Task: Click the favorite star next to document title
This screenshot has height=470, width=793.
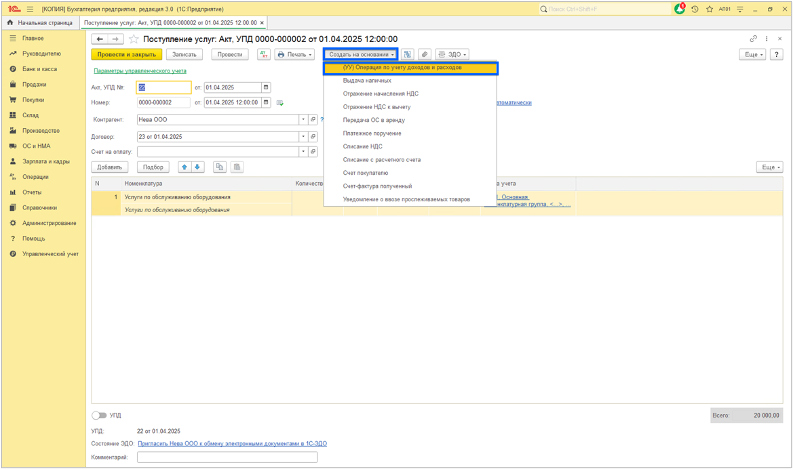Action: (133, 39)
